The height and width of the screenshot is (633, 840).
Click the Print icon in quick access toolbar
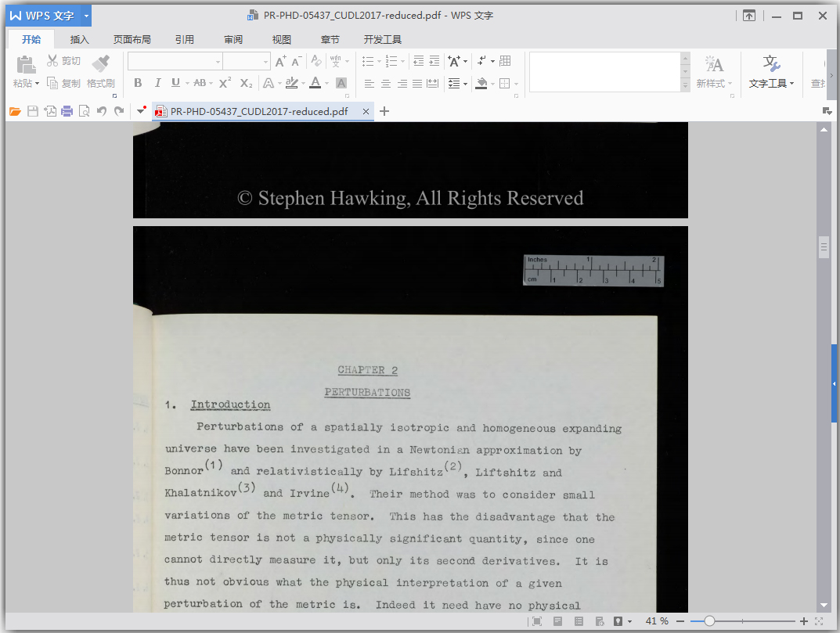click(67, 112)
